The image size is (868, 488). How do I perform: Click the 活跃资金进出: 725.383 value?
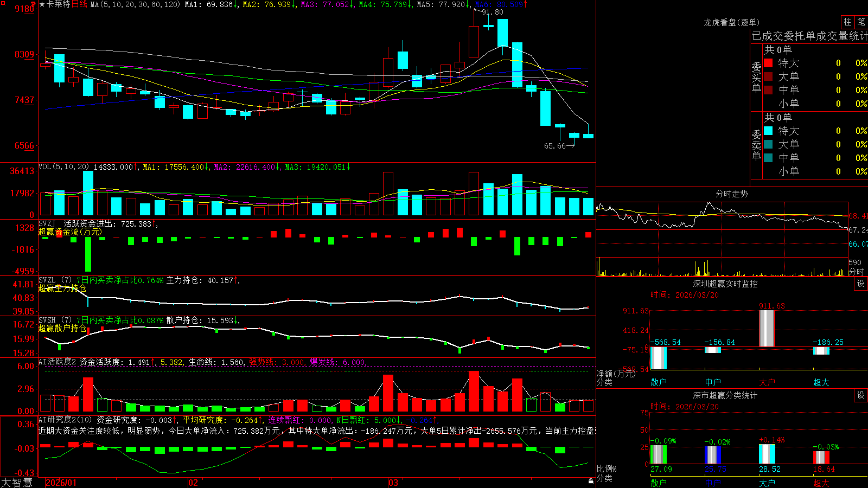[x=108, y=224]
